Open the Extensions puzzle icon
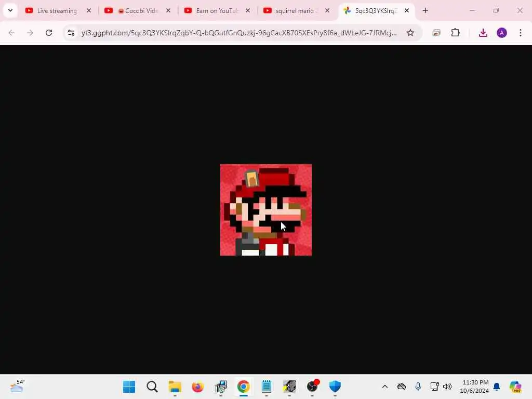 pos(455,33)
